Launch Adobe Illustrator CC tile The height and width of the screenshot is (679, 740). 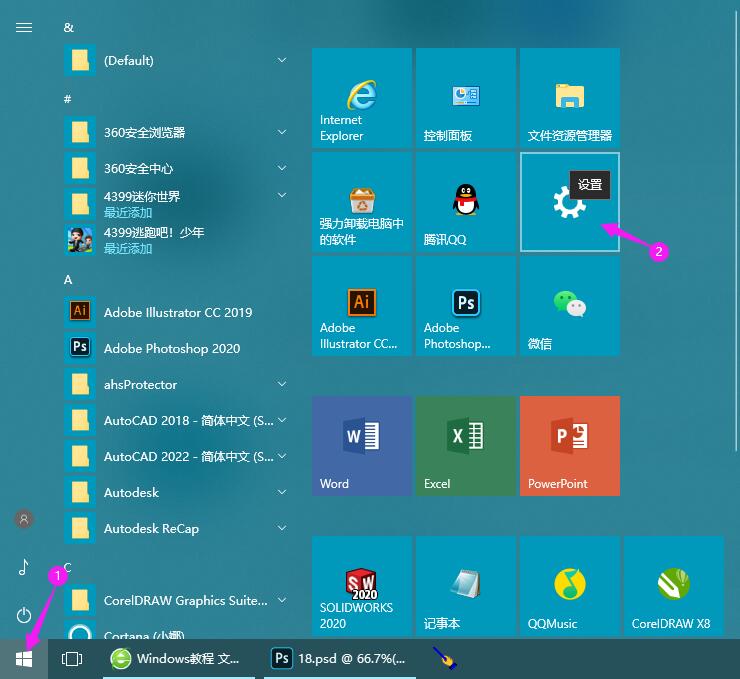click(x=362, y=306)
